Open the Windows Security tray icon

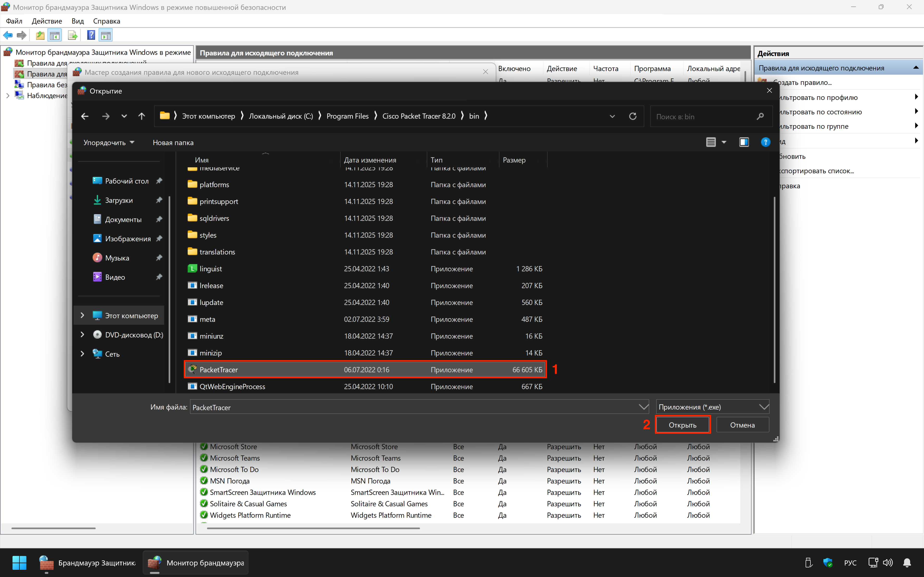tap(828, 563)
